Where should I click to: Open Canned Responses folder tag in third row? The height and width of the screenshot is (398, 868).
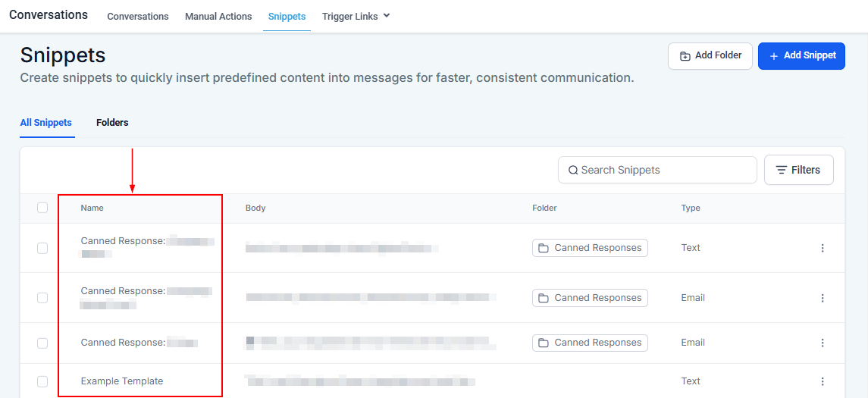point(590,343)
